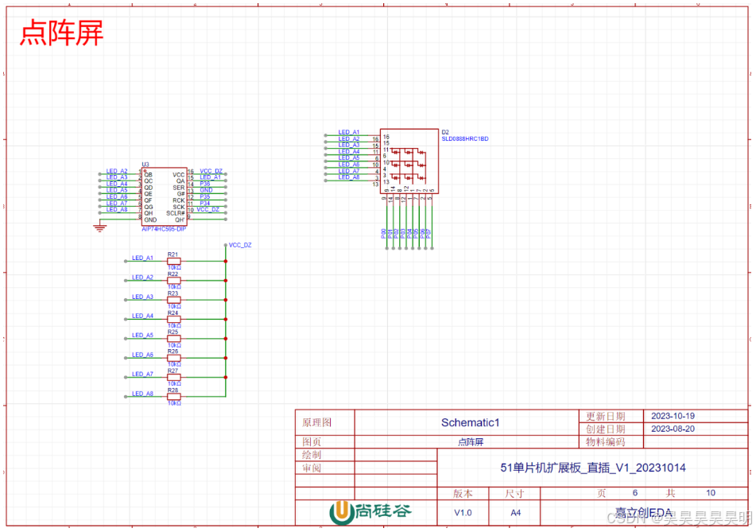Viewport: 756px width, 532px height.
Task: Click VCC_DZ label on U3 VCC pin
Action: (x=211, y=171)
